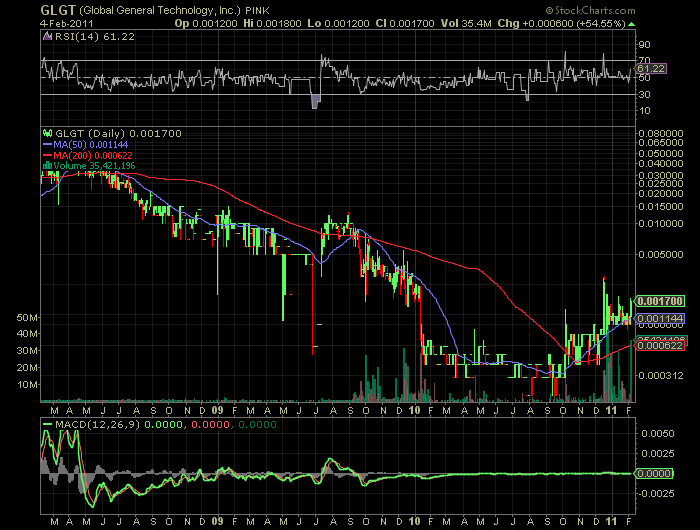This screenshot has width=700, height=530.
Task: Click the MA(200) 0.000622 legend entry
Action: coord(93,155)
